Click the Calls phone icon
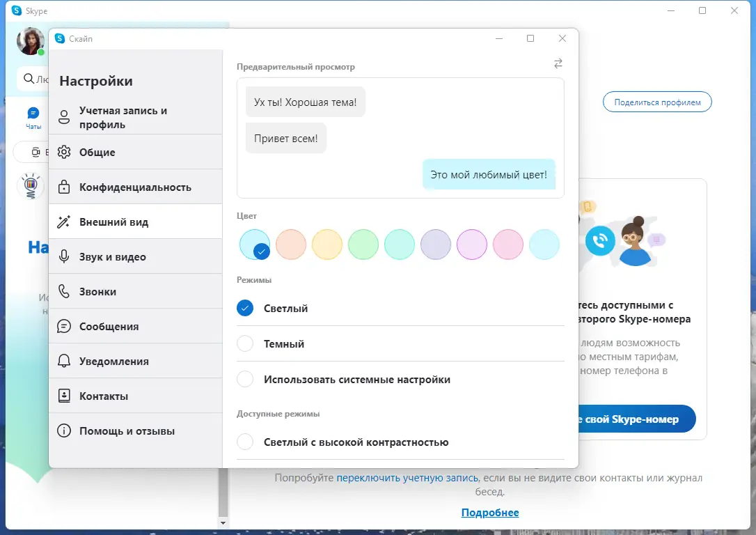 (64, 291)
